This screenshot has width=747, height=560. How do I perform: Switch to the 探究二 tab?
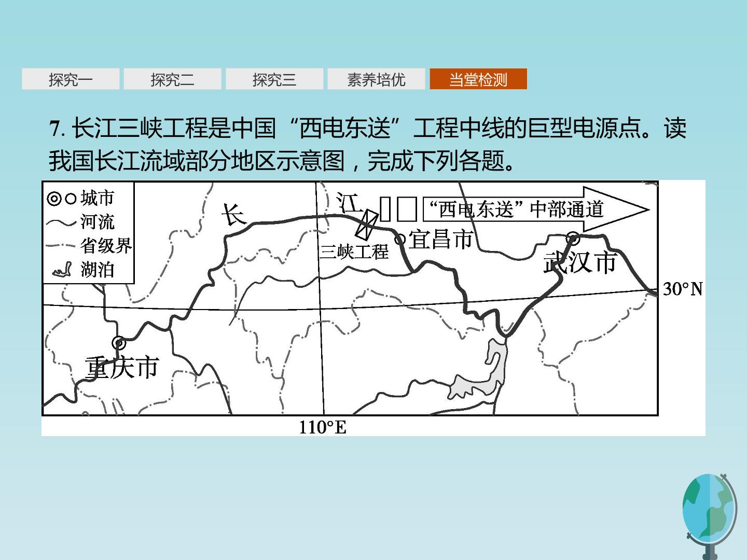pos(172,79)
